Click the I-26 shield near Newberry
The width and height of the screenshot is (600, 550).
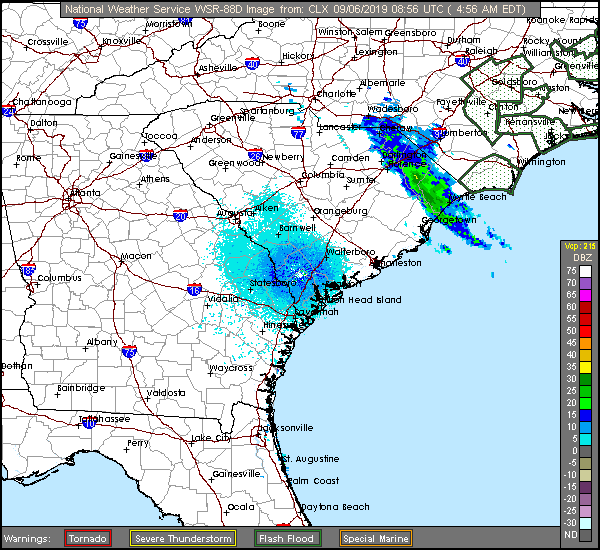255,155
